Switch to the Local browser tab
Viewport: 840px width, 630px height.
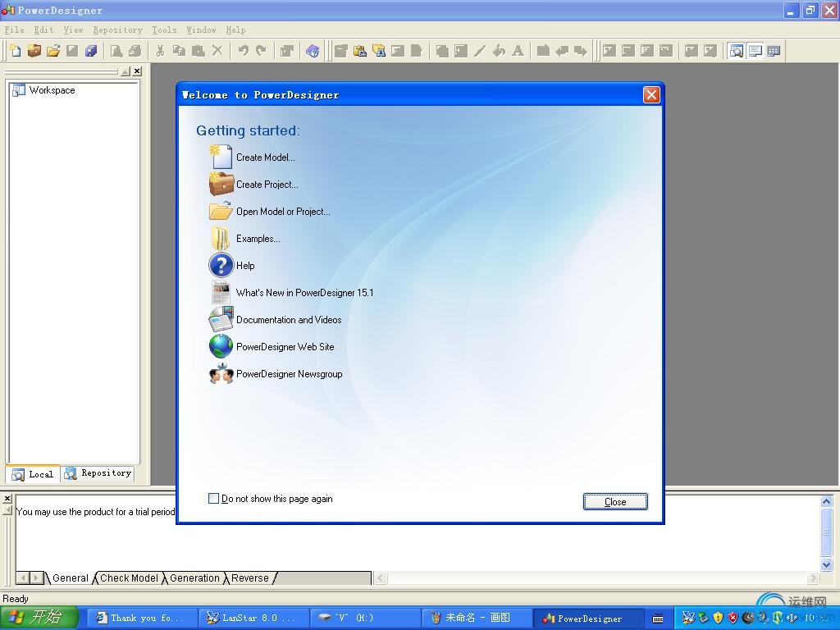(33, 474)
